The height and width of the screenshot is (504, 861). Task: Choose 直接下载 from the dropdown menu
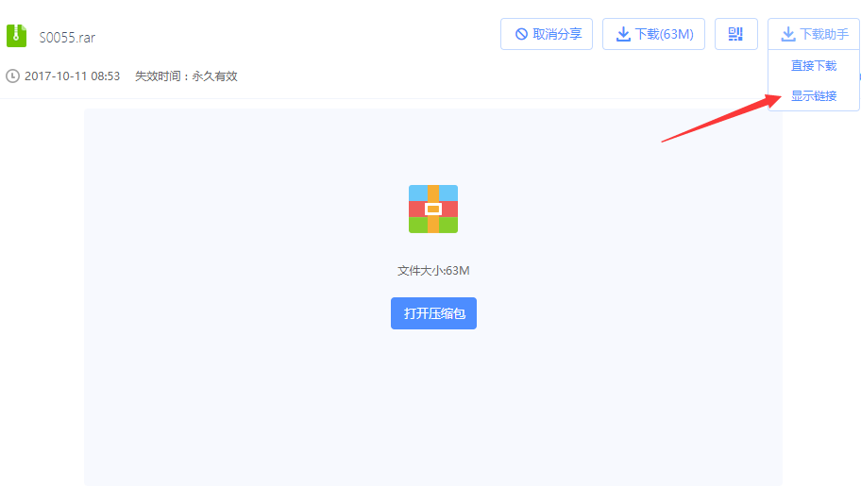pyautogui.click(x=813, y=66)
